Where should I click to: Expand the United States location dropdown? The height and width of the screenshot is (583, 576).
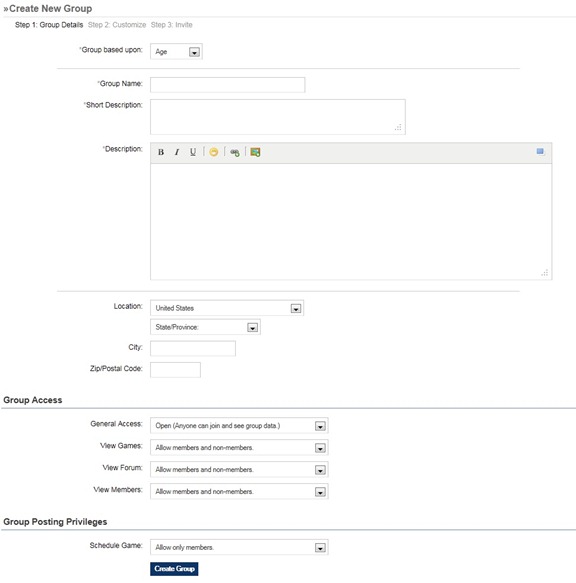click(227, 308)
